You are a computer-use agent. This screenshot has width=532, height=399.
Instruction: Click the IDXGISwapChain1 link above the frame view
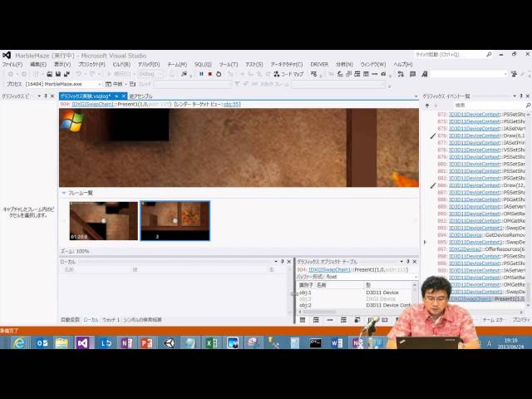(x=92, y=104)
